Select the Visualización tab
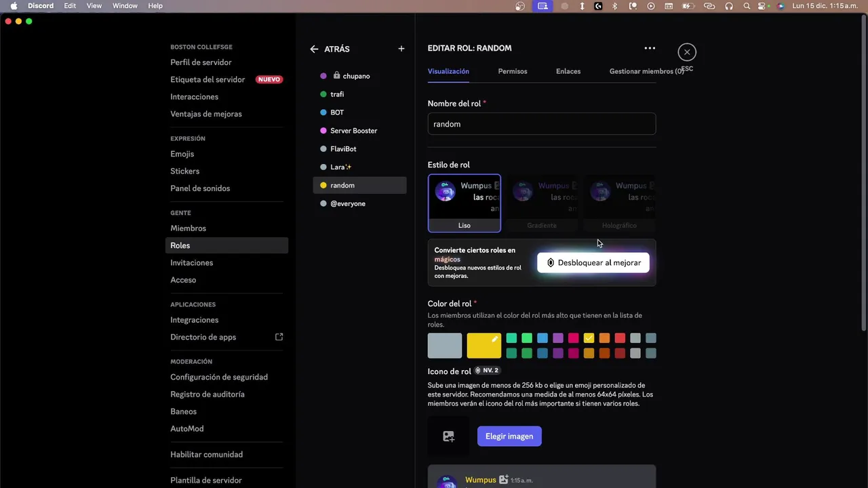868x488 pixels. pyautogui.click(x=448, y=71)
